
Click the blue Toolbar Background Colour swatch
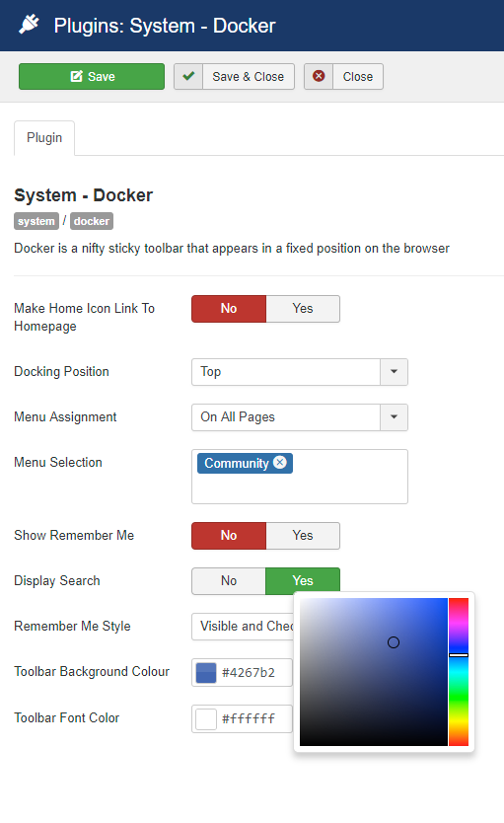point(206,672)
